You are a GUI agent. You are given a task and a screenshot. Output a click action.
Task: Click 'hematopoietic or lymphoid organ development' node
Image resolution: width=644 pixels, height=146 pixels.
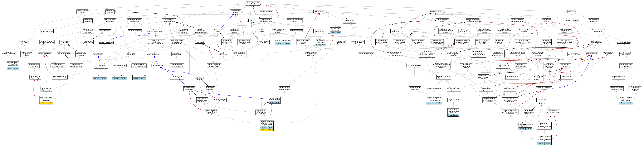[101, 65]
